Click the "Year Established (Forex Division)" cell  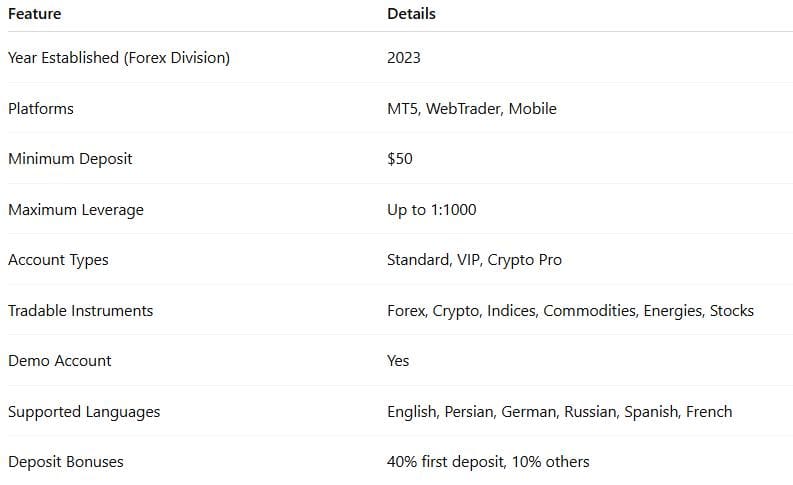click(x=119, y=58)
